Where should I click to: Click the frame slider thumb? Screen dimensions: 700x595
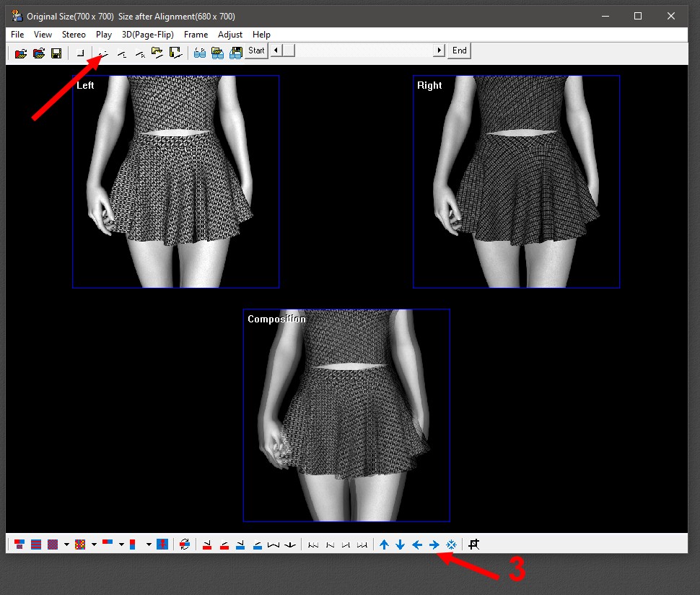pos(289,50)
